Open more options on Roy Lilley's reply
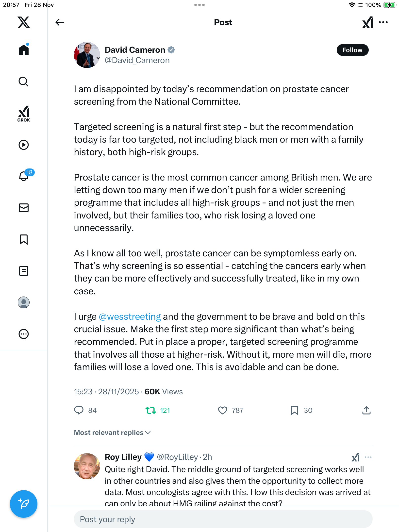Image resolution: width=399 pixels, height=532 pixels. tap(368, 457)
